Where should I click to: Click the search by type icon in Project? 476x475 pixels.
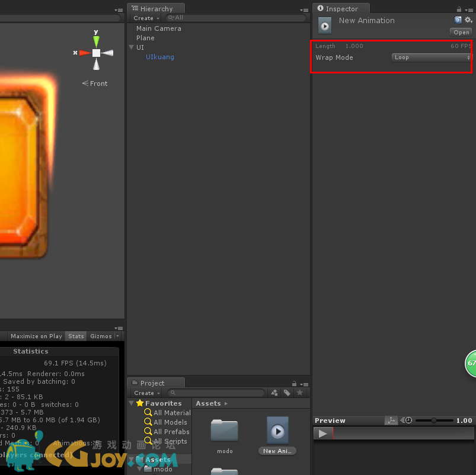[x=274, y=393]
